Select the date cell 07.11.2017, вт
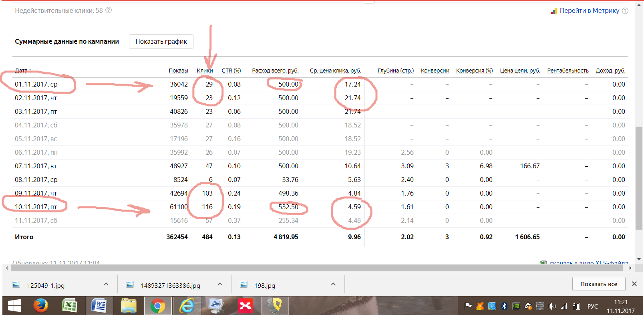Screen dimensions: 644x315 point(36,166)
